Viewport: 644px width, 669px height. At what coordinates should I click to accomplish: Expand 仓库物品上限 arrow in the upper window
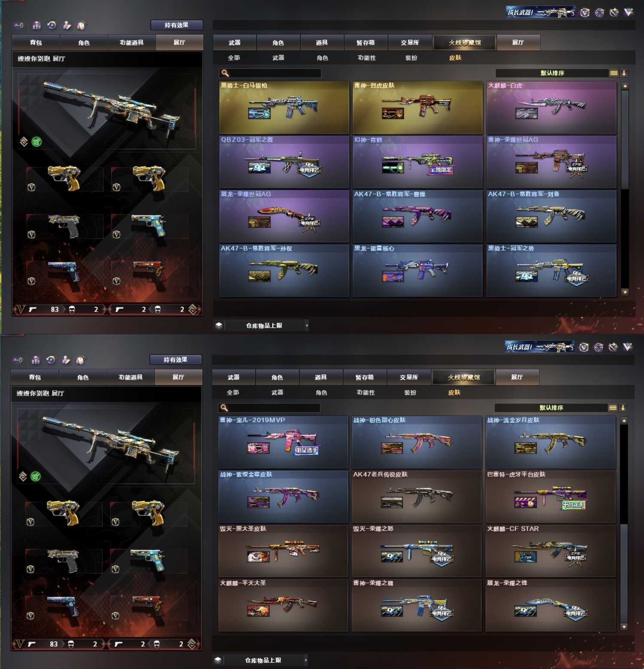click(x=307, y=325)
